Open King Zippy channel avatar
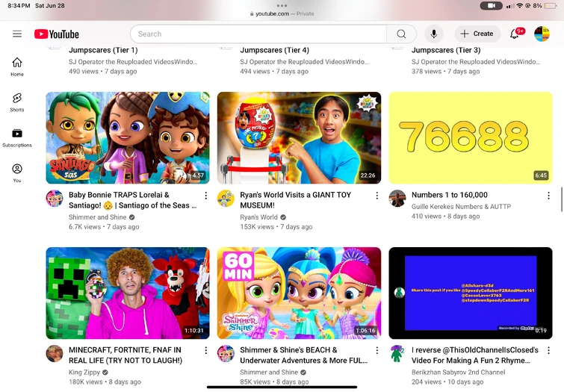The width and height of the screenshot is (564, 392). coord(55,353)
